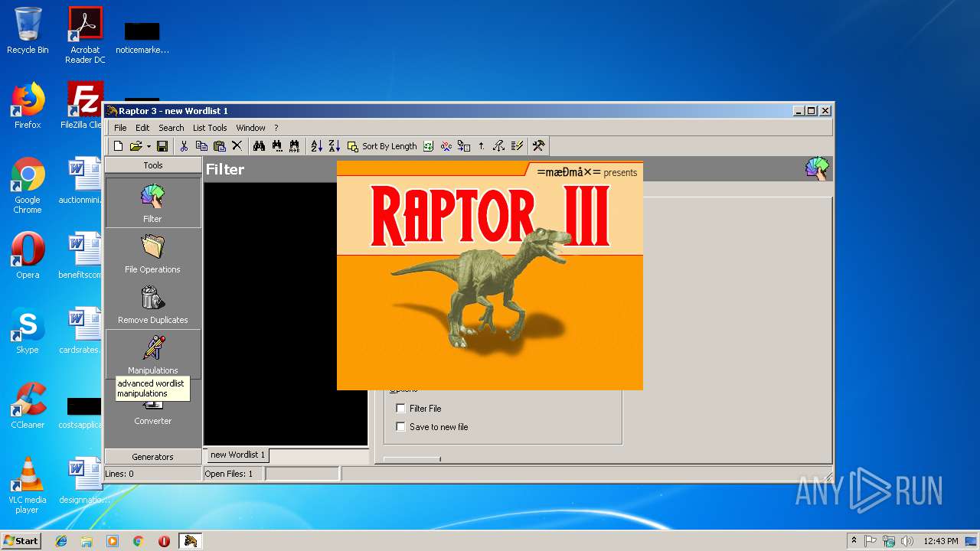Select the Filter tool in sidebar
The image size is (980, 551).
pos(152,203)
